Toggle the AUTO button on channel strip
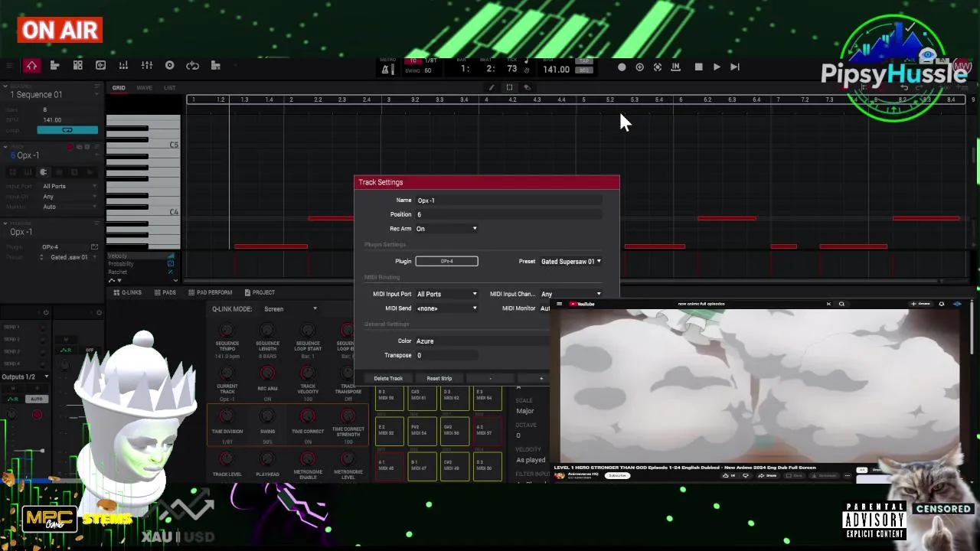This screenshot has width=980, height=551. pos(36,399)
